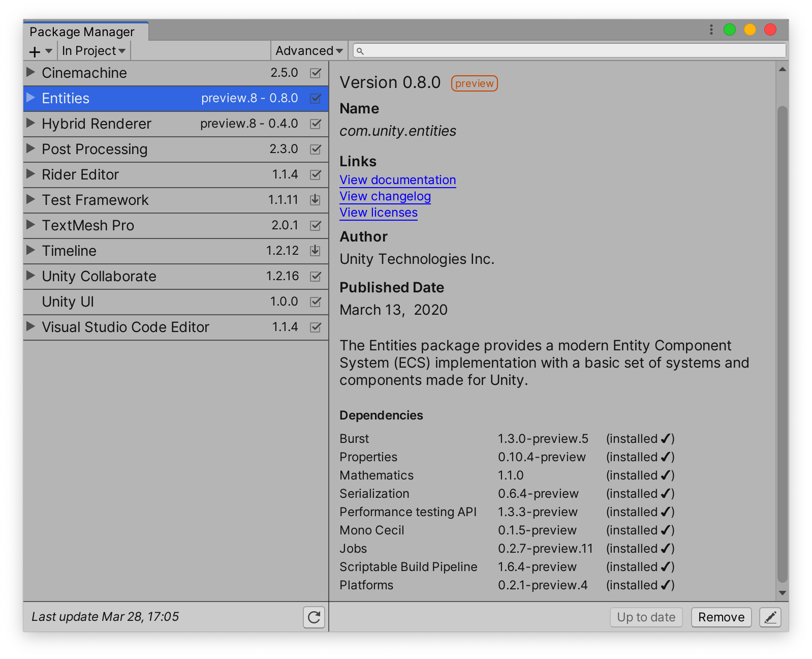The height and width of the screenshot is (659, 812).
Task: Click the green window control button
Action: point(730,29)
